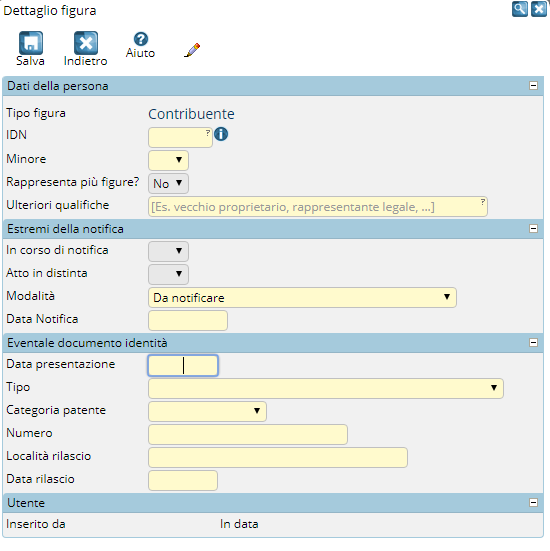Collapse the Eventale documento identità section

pos(533,343)
